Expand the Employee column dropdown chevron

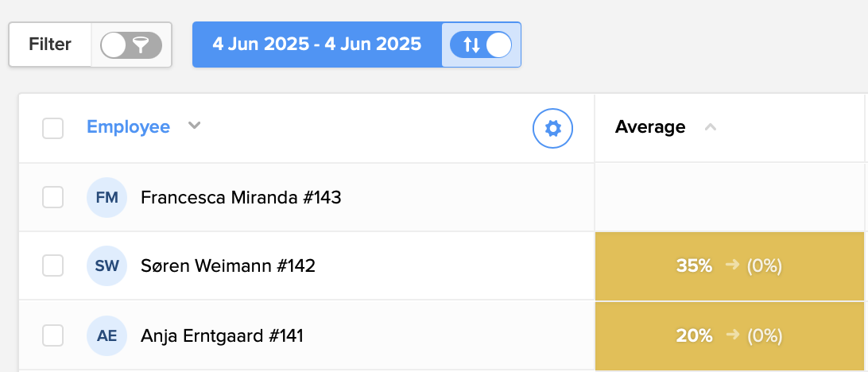tap(194, 126)
